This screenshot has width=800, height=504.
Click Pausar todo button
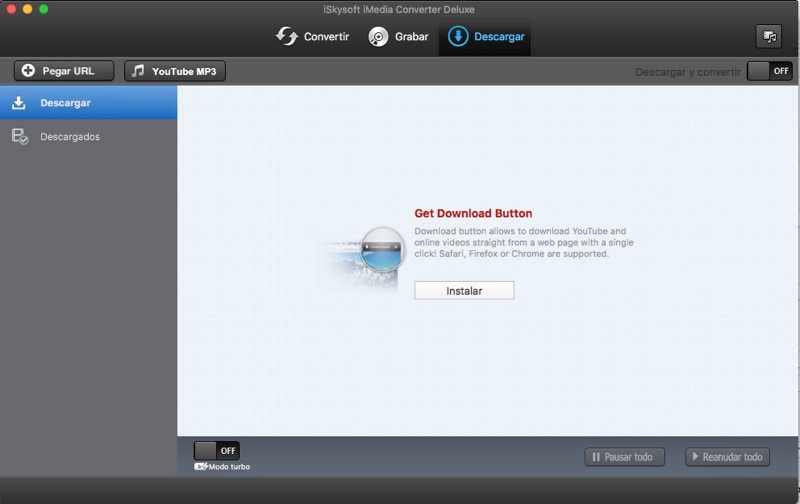click(x=624, y=457)
